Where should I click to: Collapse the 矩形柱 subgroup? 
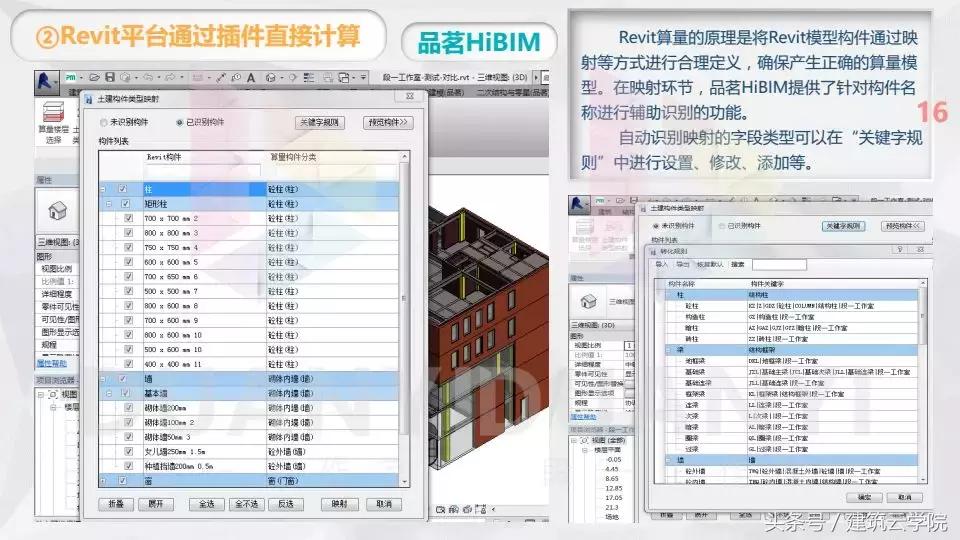click(x=109, y=204)
